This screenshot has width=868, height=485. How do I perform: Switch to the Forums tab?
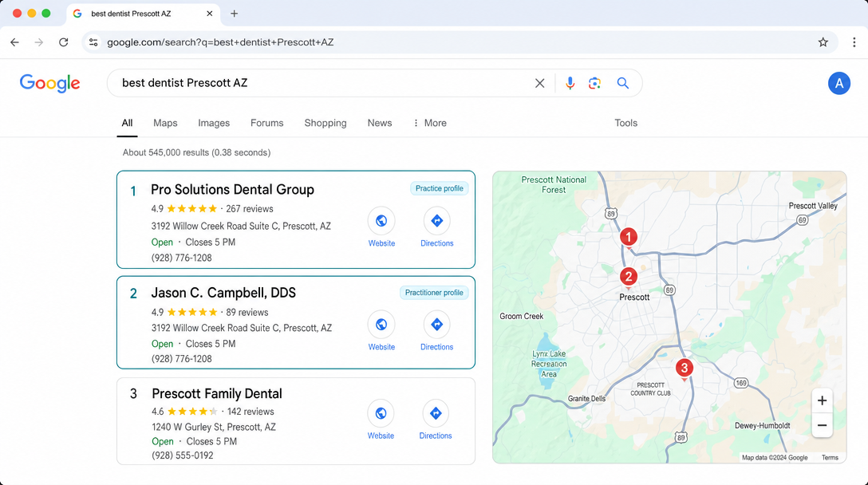(266, 123)
